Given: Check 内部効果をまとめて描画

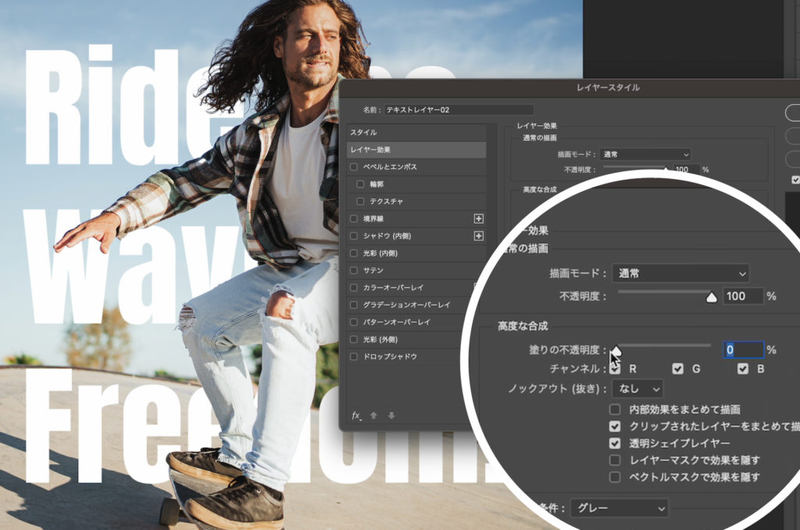Looking at the screenshot, I should 615,410.
